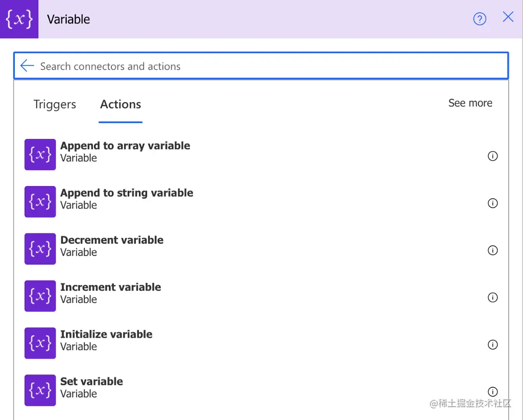
Task: Click the Decrement variable icon
Action: point(40,249)
